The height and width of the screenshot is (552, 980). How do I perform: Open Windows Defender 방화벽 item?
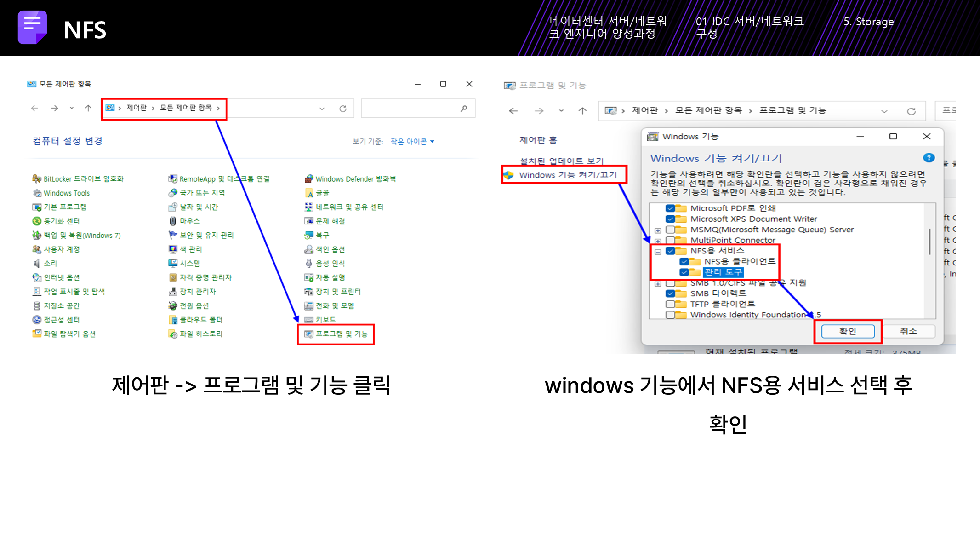(x=355, y=179)
